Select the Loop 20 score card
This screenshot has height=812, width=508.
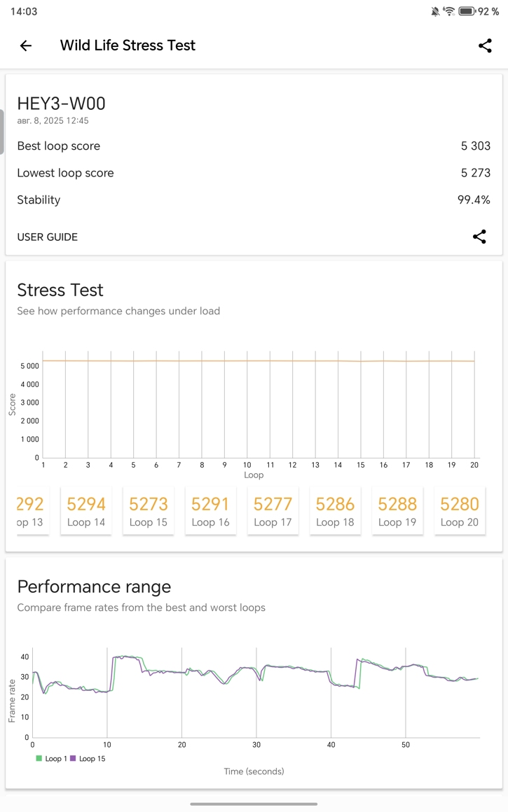[x=459, y=511]
